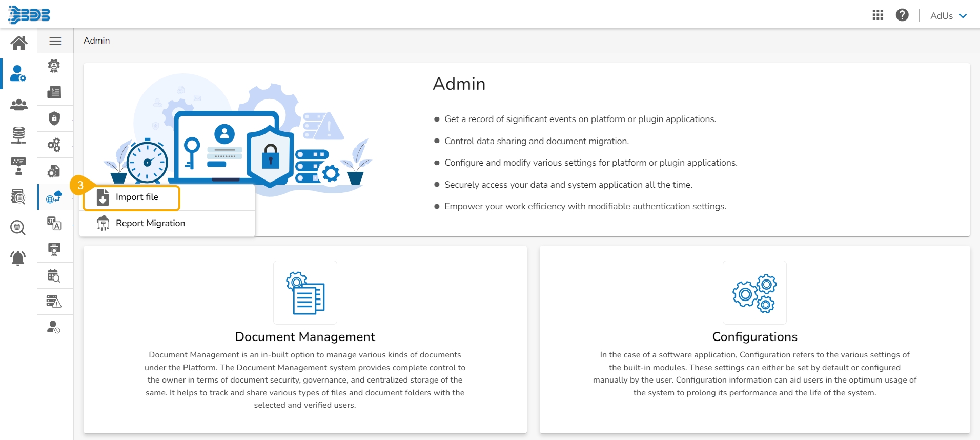Open the user history clock icon
Image resolution: width=980 pixels, height=440 pixels.
(54, 328)
